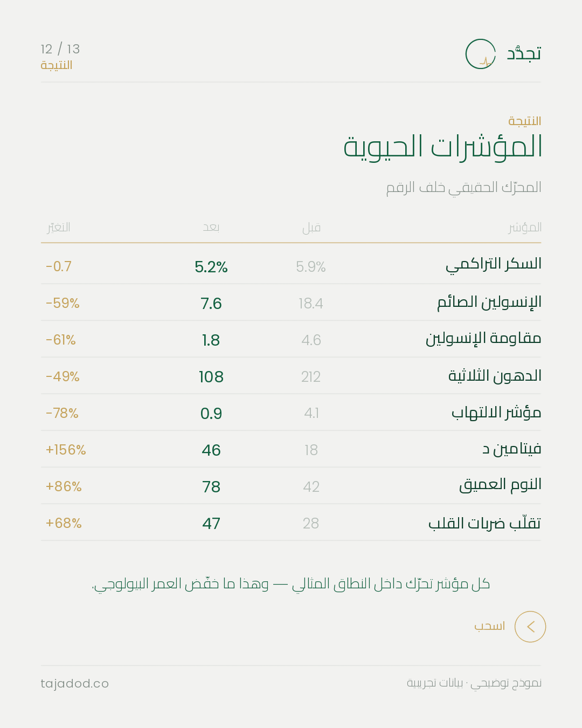Click the اسحب swipe label
The width and height of the screenshot is (582, 728).
coord(489,626)
